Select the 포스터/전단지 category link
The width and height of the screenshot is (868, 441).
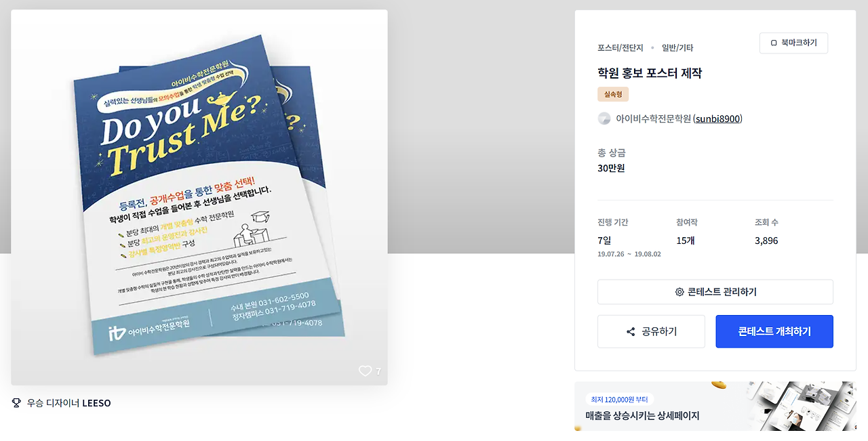(x=620, y=48)
